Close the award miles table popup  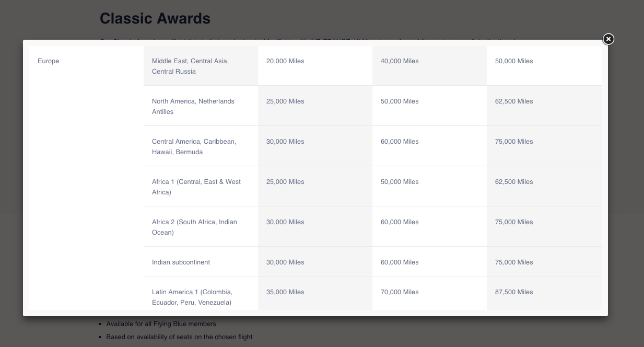pyautogui.click(x=608, y=39)
